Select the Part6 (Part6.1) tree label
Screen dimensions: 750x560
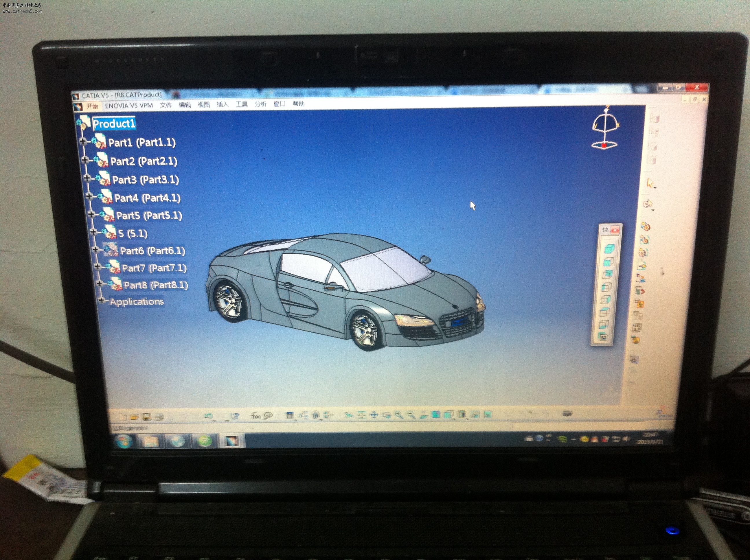[x=152, y=251]
